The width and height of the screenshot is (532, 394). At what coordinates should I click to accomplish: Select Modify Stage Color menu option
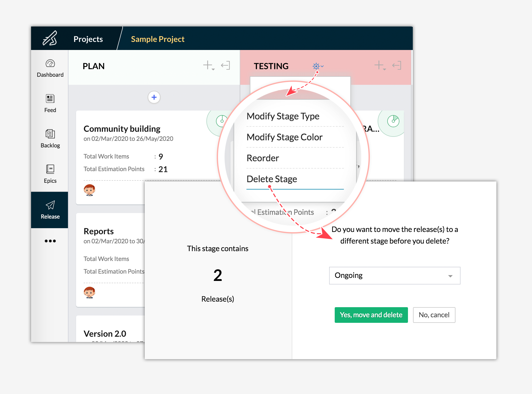(x=284, y=137)
